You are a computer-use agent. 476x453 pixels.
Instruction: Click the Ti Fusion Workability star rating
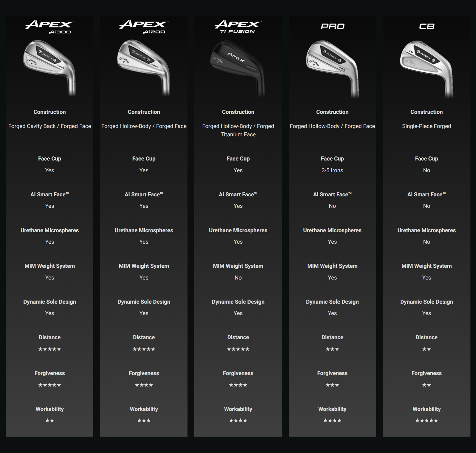tap(238, 421)
